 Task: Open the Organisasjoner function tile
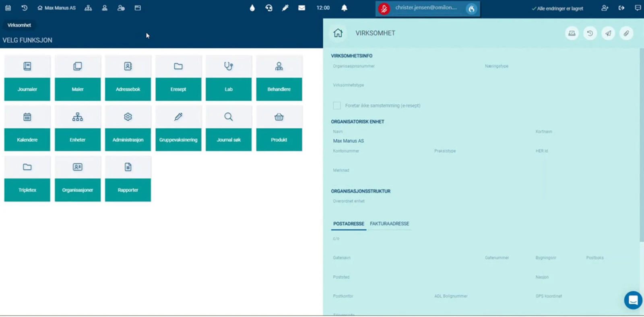[x=78, y=179]
